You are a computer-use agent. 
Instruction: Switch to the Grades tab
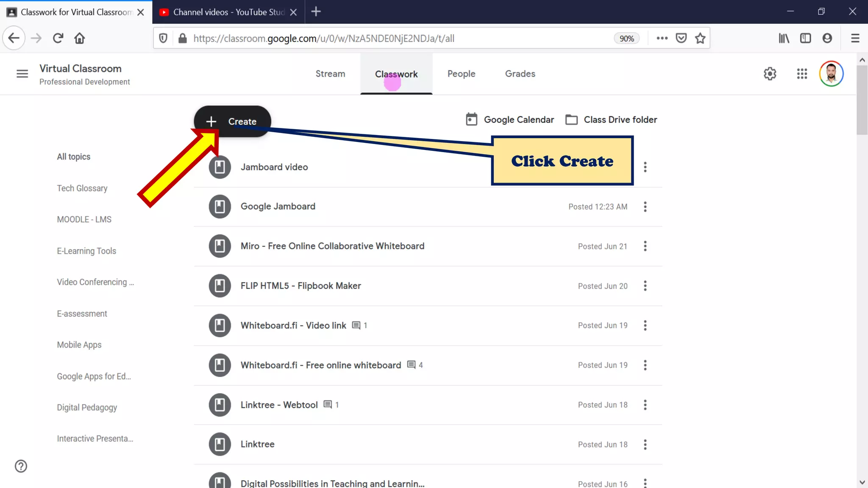tap(520, 74)
